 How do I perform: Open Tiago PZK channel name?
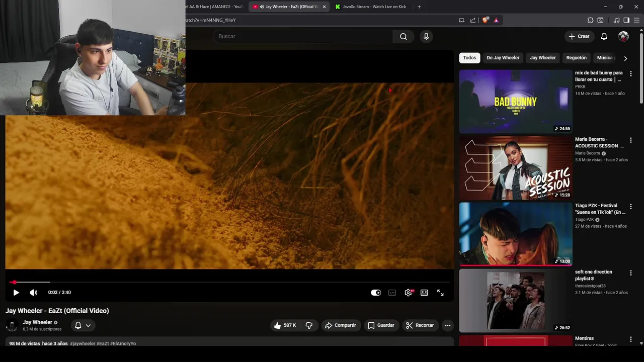[x=584, y=219]
